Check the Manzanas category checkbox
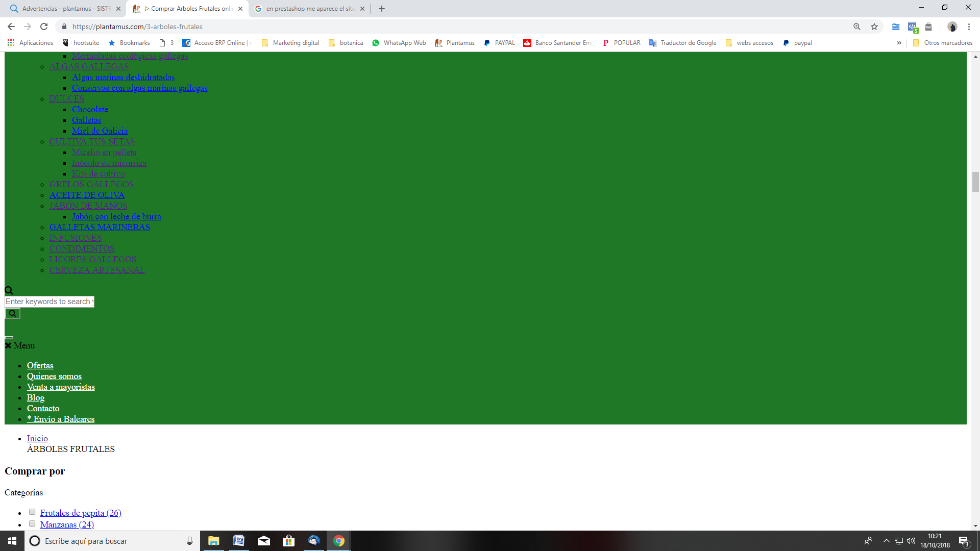 tap(32, 524)
